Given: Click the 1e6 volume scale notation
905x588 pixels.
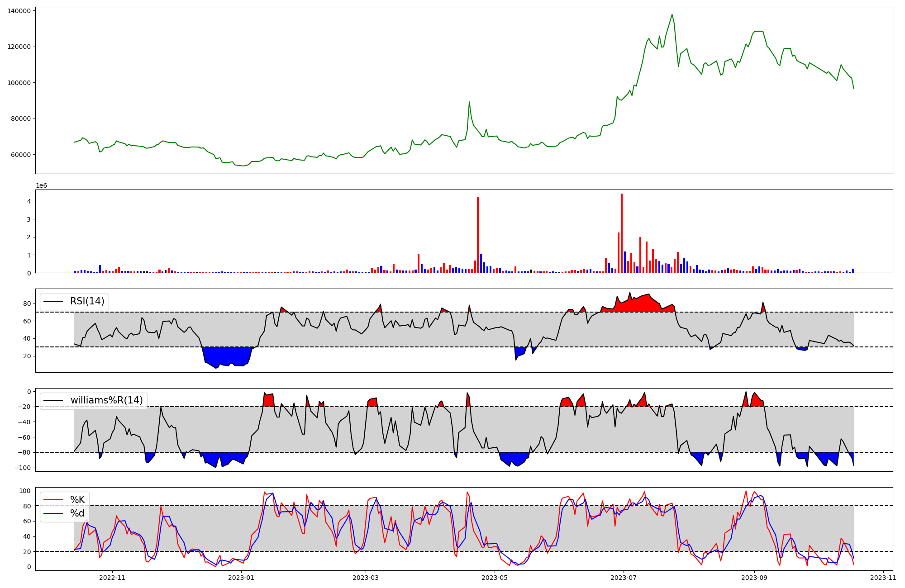Looking at the screenshot, I should (41, 185).
